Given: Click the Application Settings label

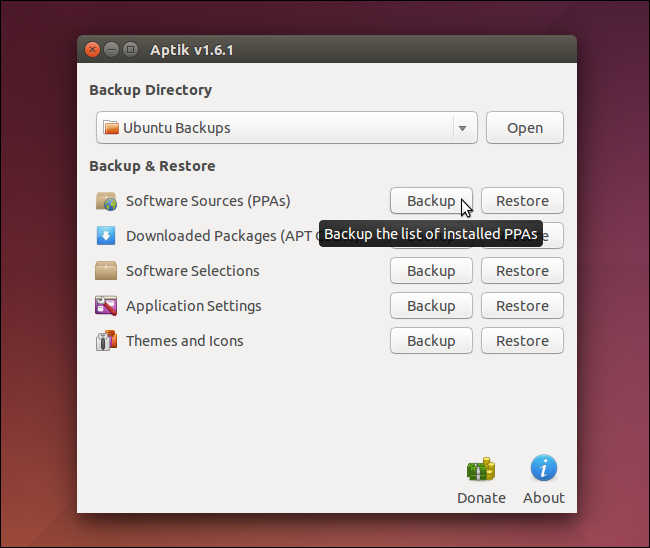Looking at the screenshot, I should coord(194,306).
